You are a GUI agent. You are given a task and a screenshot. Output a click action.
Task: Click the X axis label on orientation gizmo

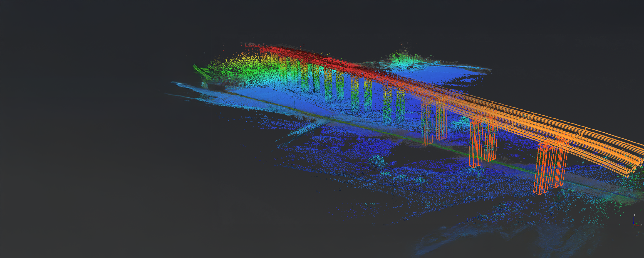[641, 225]
